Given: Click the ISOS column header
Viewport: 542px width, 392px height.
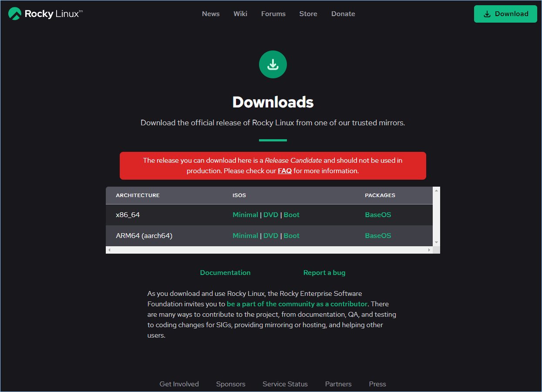Looking at the screenshot, I should (239, 195).
